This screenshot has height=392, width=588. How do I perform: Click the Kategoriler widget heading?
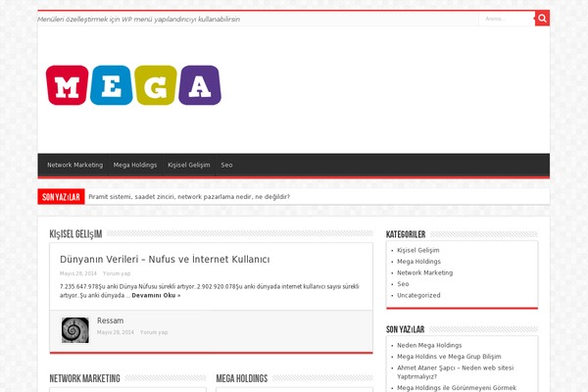tap(406, 234)
